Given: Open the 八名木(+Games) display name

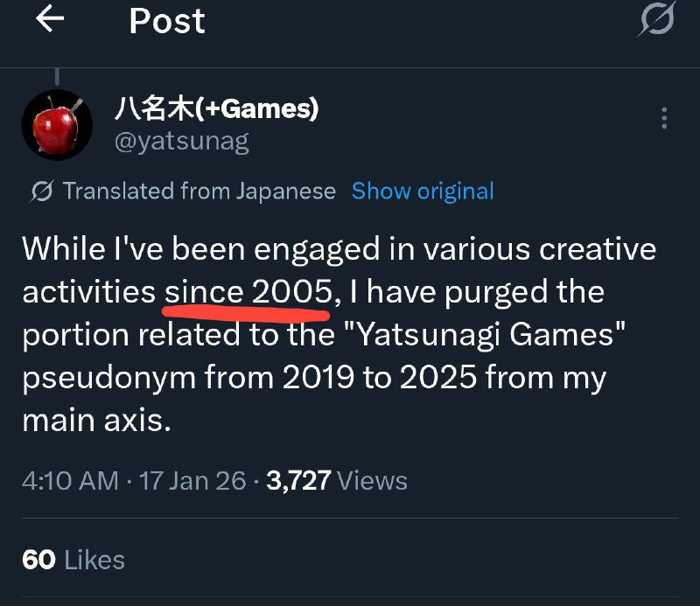Looking at the screenshot, I should [216, 109].
